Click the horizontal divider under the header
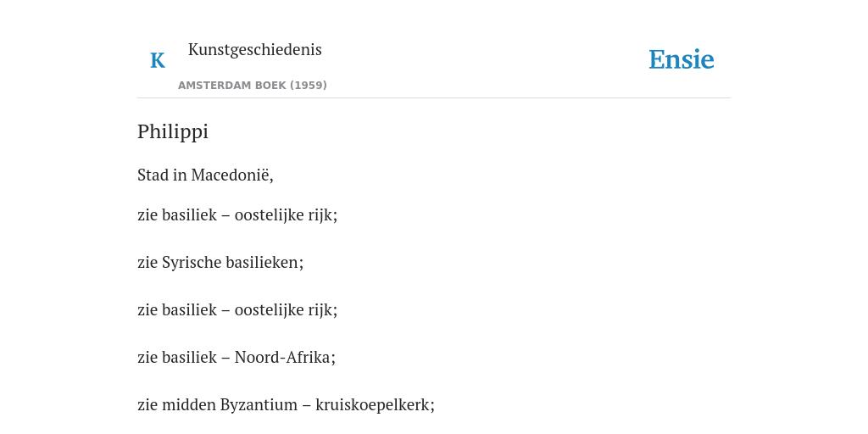Viewport: 868px width, 434px height. (434, 98)
